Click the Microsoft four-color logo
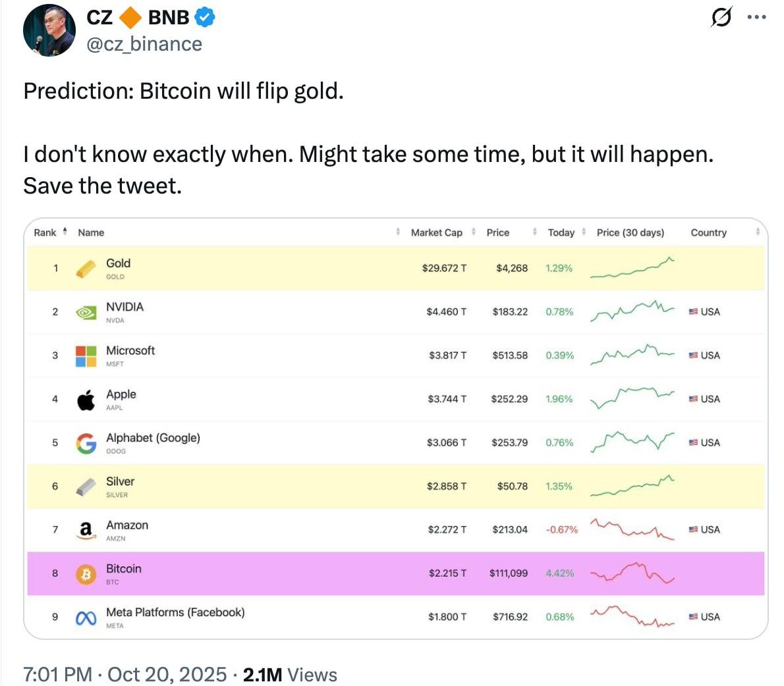784x686 pixels. point(86,356)
